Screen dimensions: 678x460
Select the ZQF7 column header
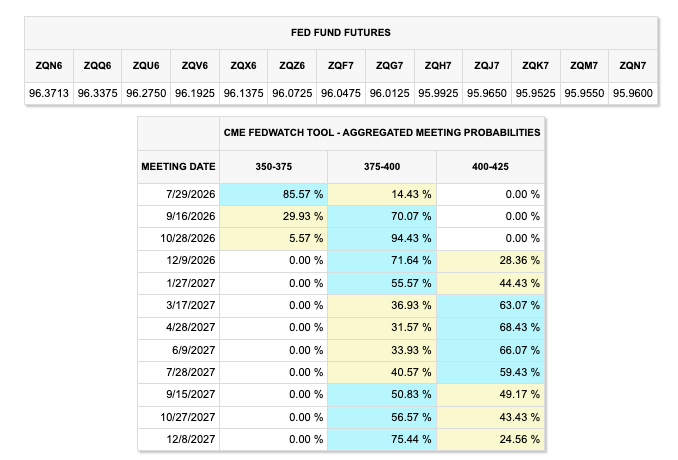point(341,66)
